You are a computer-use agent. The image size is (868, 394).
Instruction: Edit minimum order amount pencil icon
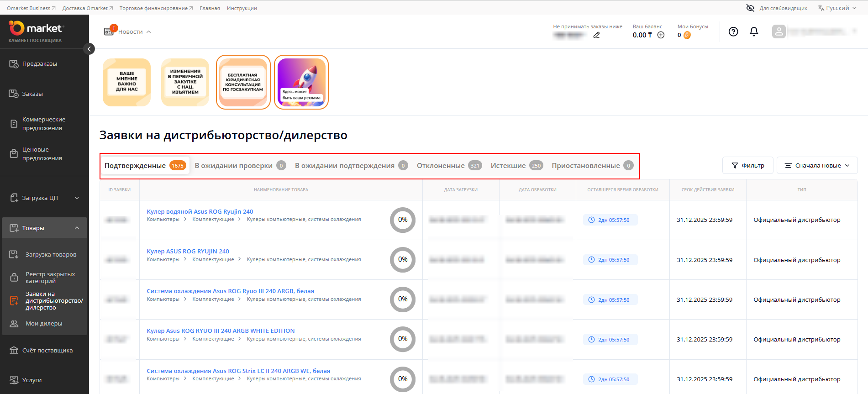pyautogui.click(x=596, y=35)
